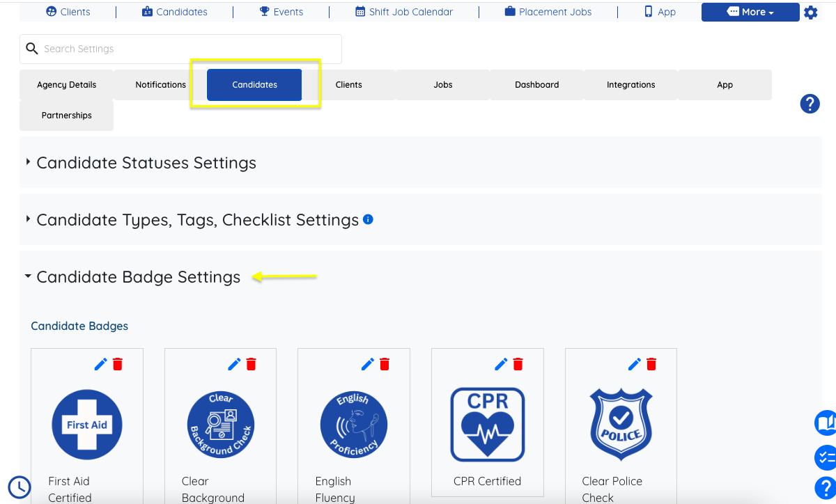The image size is (836, 504).
Task: Delete the CPR Certified badge
Action: [518, 364]
